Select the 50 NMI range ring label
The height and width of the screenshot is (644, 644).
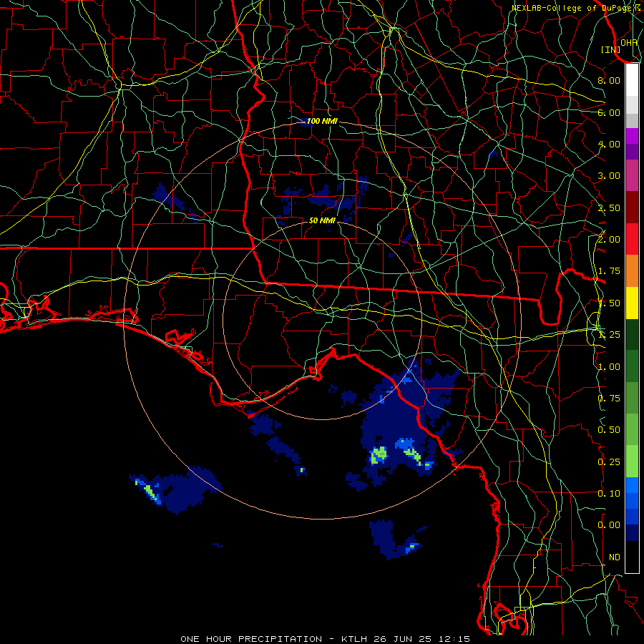[322, 220]
